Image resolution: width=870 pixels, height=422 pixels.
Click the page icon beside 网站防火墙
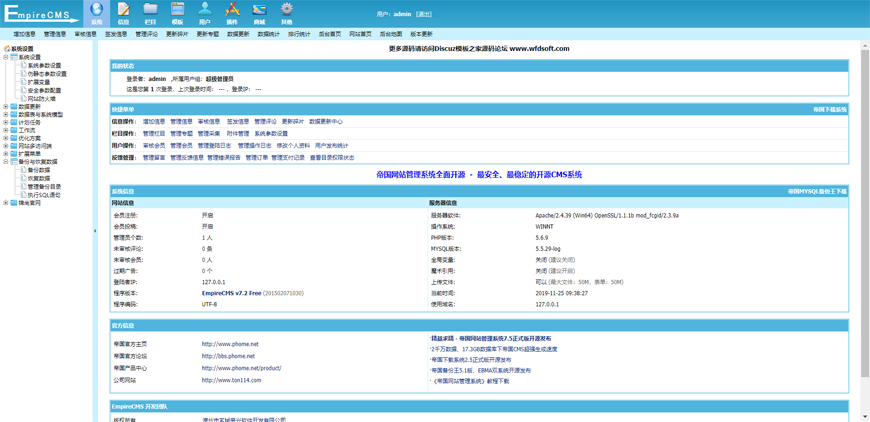click(23, 98)
